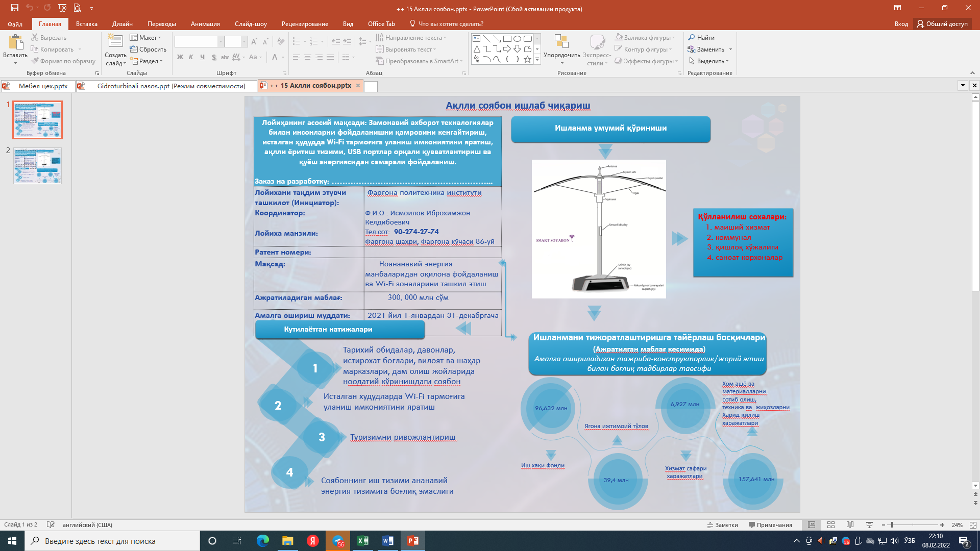Click the Find (Найти) search icon
The width and height of the screenshot is (980, 551).
pos(692,37)
